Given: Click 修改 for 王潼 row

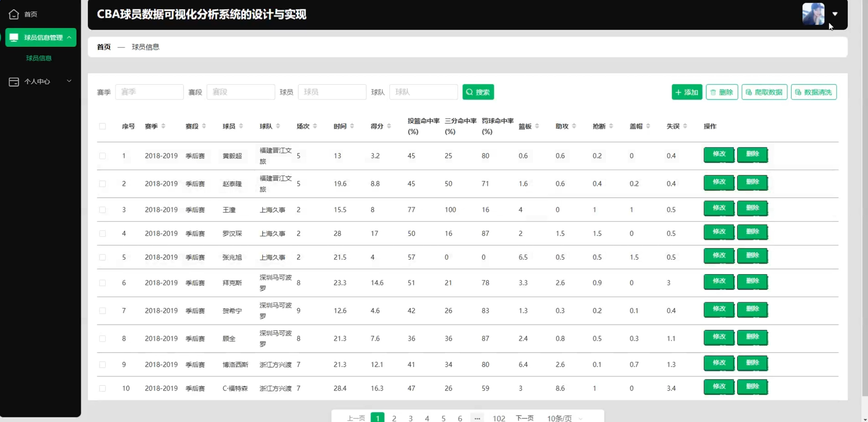Looking at the screenshot, I should click(x=719, y=209).
